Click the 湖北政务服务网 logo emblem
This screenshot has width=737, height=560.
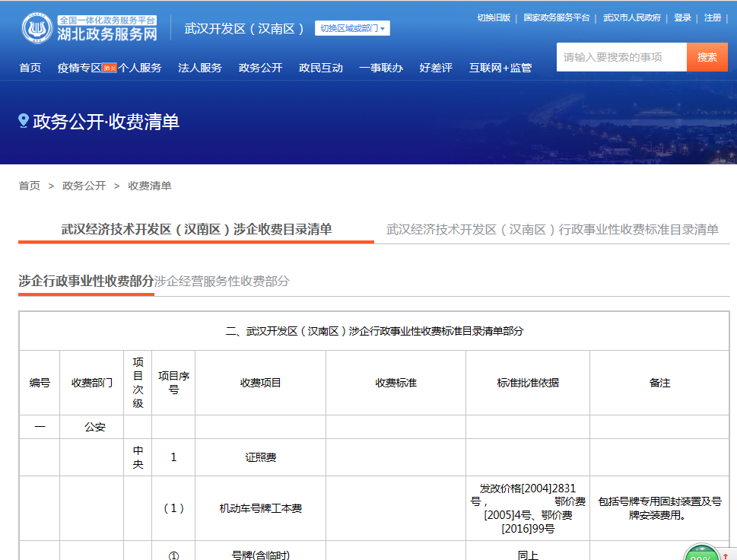pos(37,28)
